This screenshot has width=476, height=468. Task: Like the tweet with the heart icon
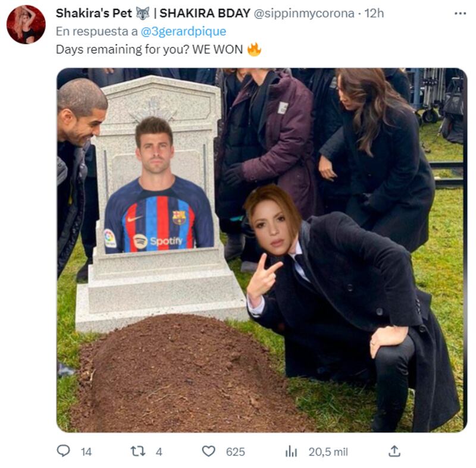pos(208,451)
